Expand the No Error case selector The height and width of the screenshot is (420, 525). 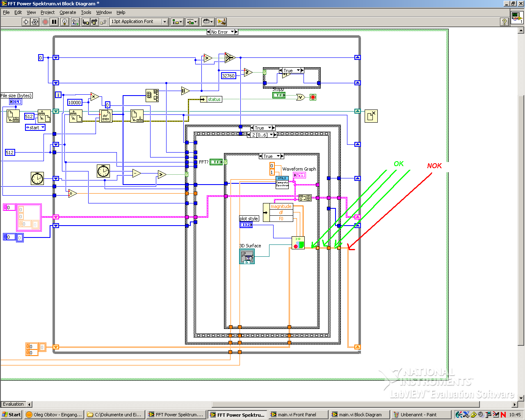coord(222,32)
